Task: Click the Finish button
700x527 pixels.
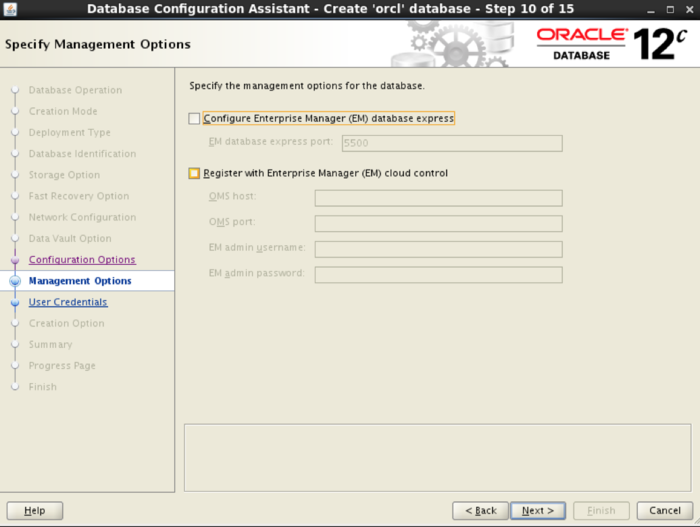Action: click(601, 510)
